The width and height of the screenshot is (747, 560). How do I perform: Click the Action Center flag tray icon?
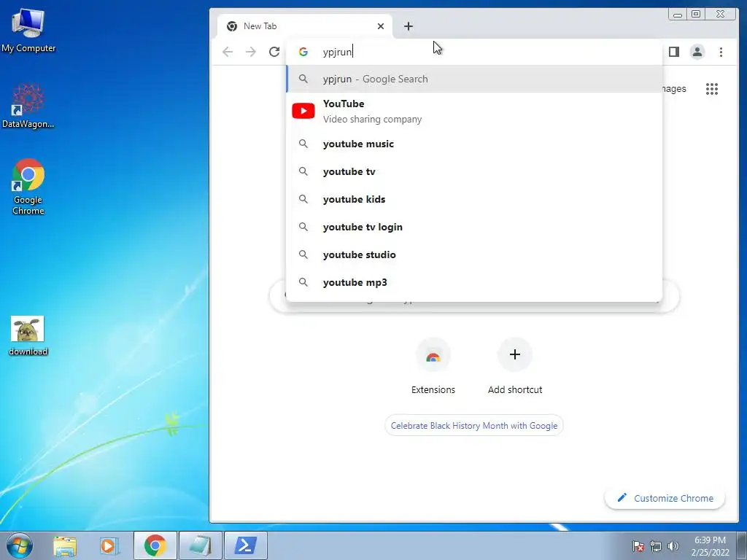tap(638, 546)
